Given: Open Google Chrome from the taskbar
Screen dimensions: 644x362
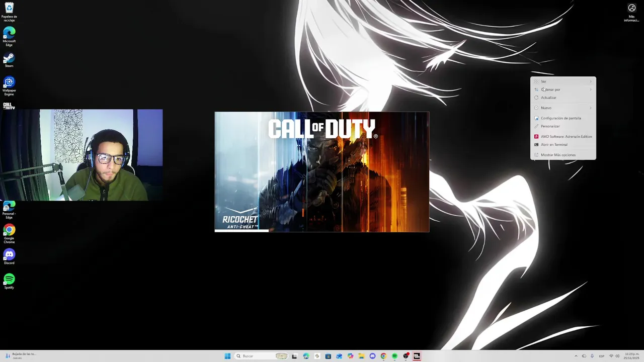Looking at the screenshot, I should click(x=383, y=356).
